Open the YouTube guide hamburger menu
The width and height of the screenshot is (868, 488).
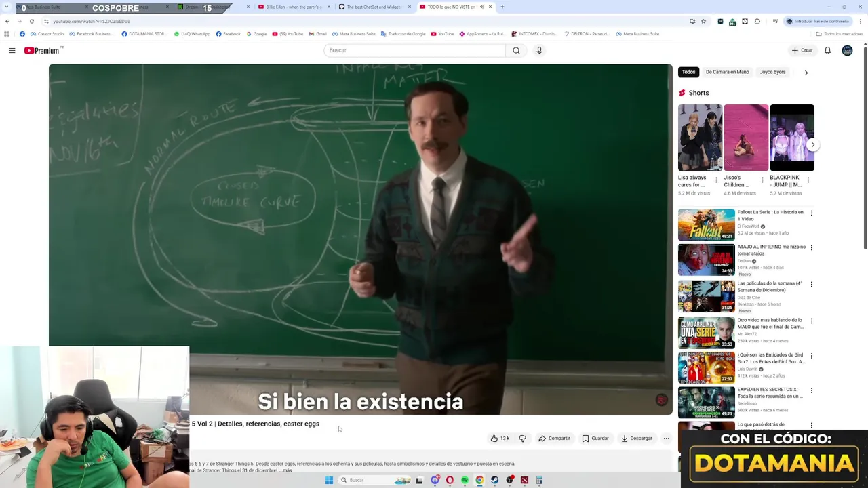tap(12, 50)
